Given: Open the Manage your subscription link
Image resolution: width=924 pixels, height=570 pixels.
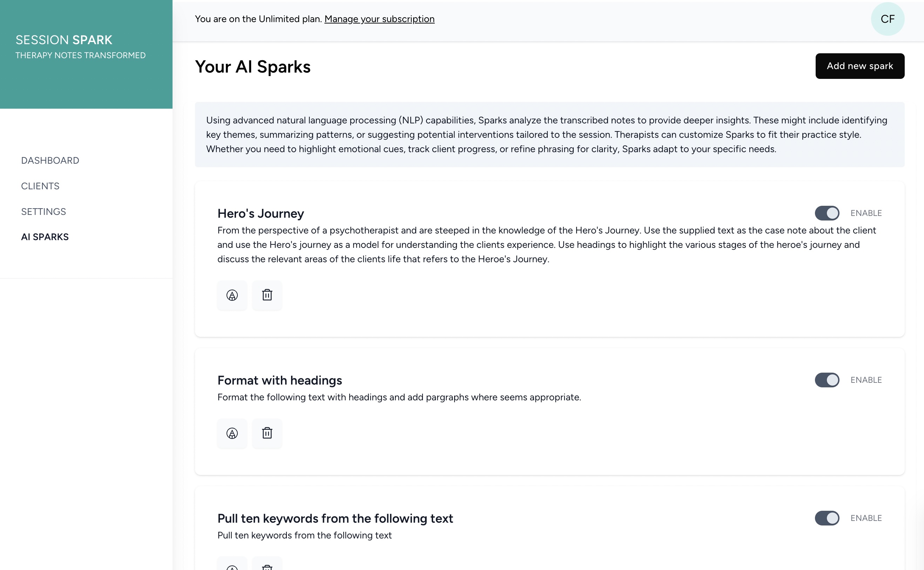Looking at the screenshot, I should 379,19.
